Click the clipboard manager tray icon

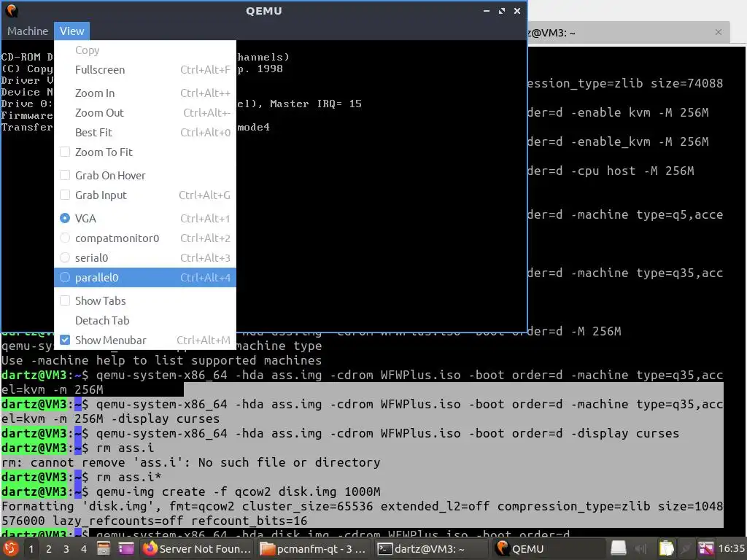(666, 548)
